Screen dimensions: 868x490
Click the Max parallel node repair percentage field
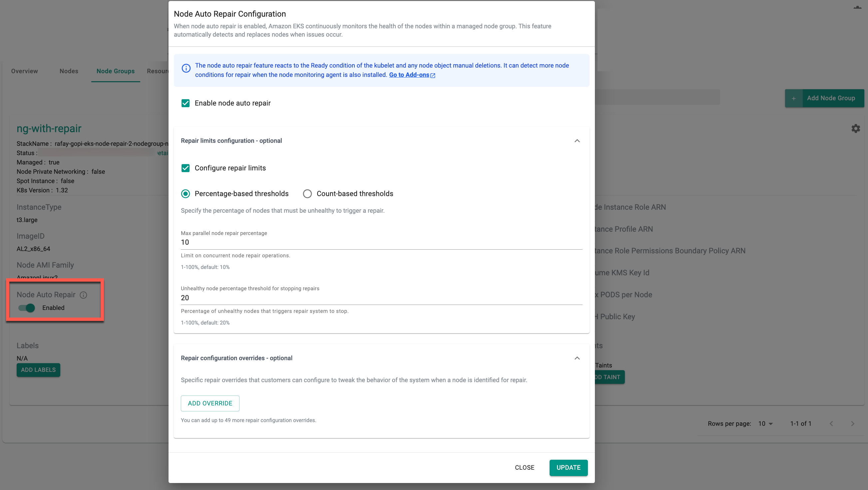[381, 242]
